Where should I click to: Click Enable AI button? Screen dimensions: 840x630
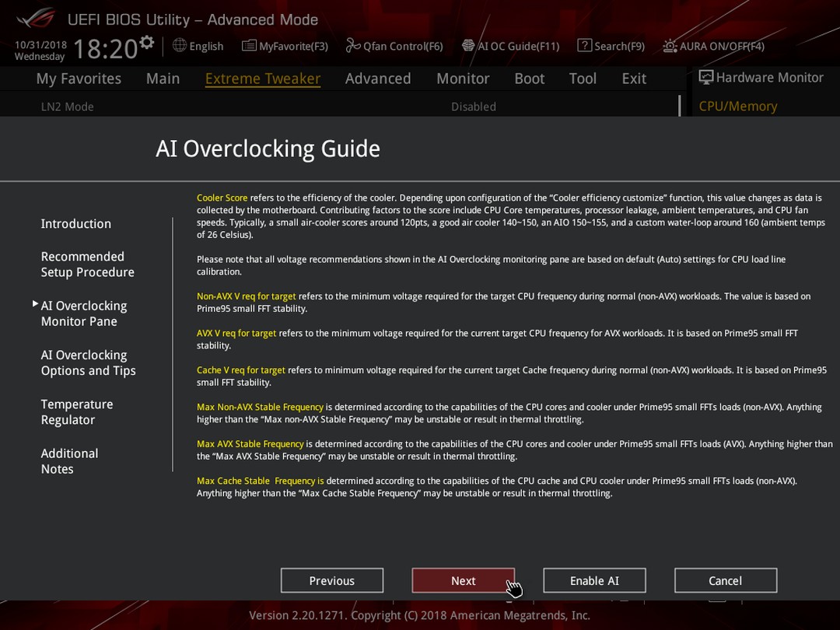coord(594,581)
